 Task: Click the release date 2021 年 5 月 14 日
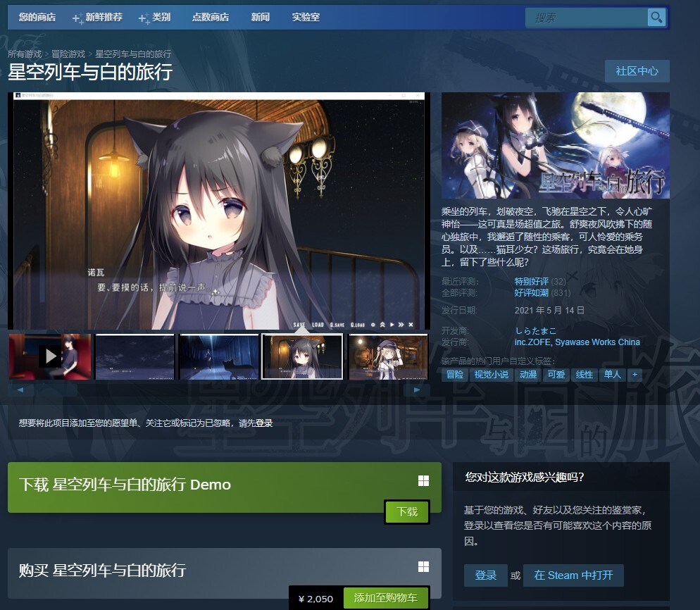tap(549, 311)
